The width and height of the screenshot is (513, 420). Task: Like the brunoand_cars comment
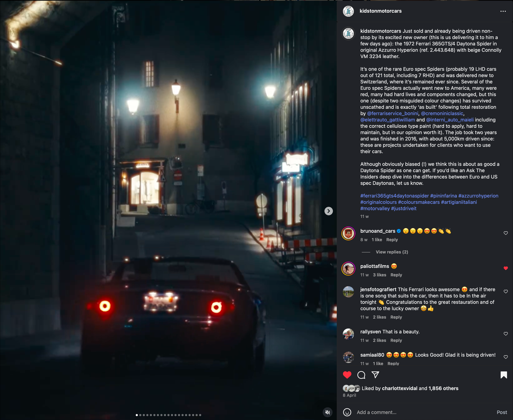tap(505, 233)
